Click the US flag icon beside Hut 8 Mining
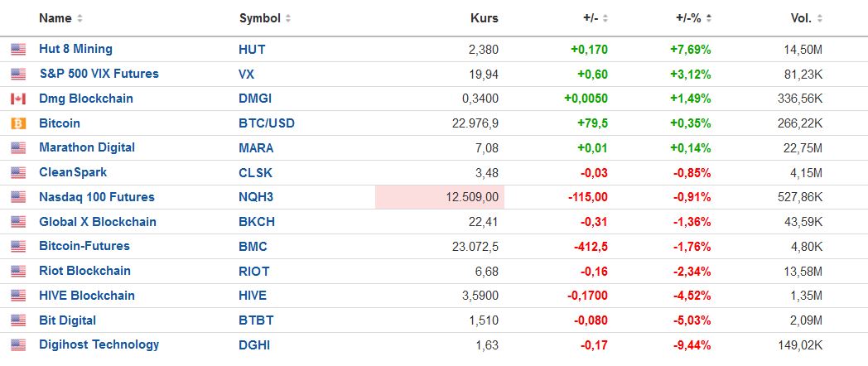 pos(18,50)
